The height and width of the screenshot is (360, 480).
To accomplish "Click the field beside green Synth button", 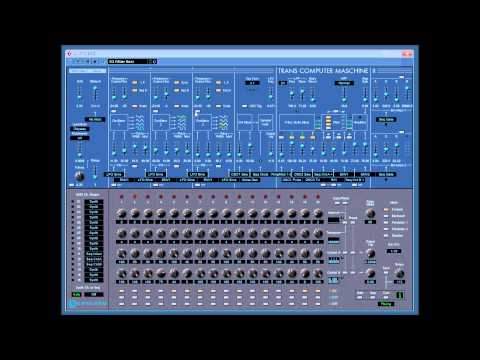I will click(93, 295).
